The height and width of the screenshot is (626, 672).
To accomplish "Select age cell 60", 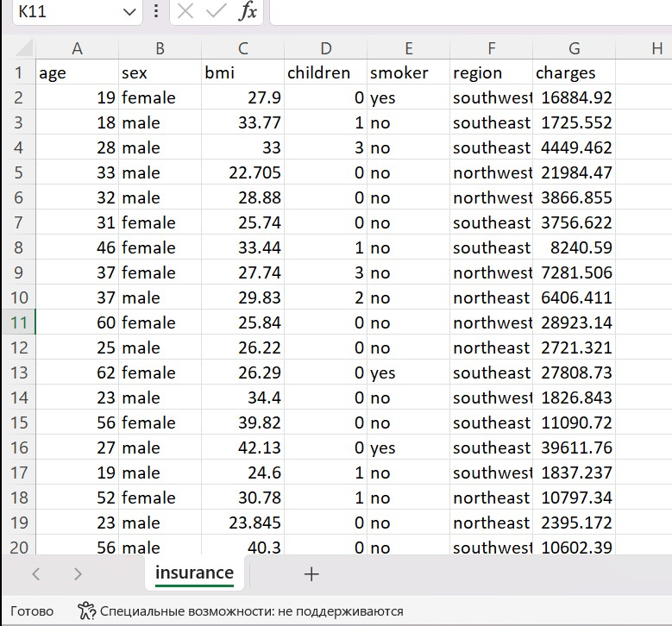I will (77, 322).
